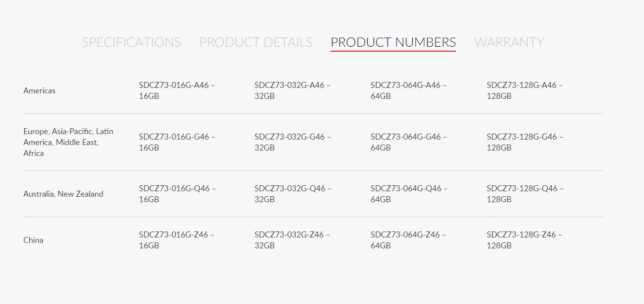Viewport: 644px width, 304px height.
Task: Select product number SDCZ73-032G-Q46 32GB
Action: click(x=293, y=194)
